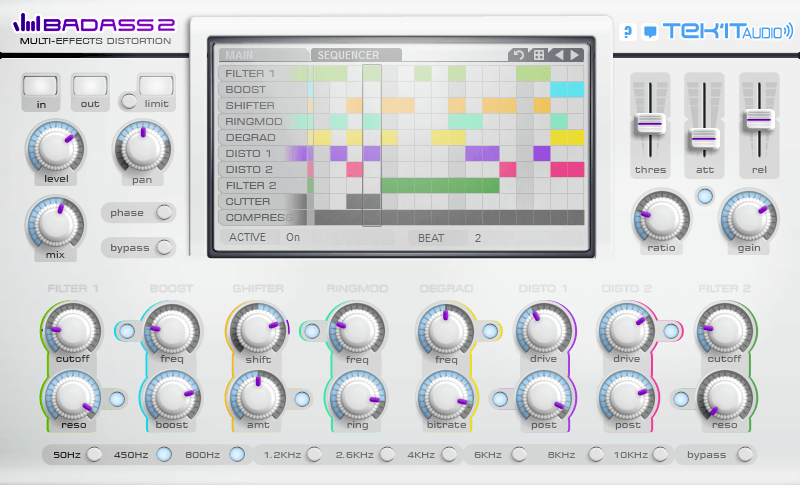Click the compressor ratio knob
Screen dimensions: 800x485
click(x=661, y=219)
